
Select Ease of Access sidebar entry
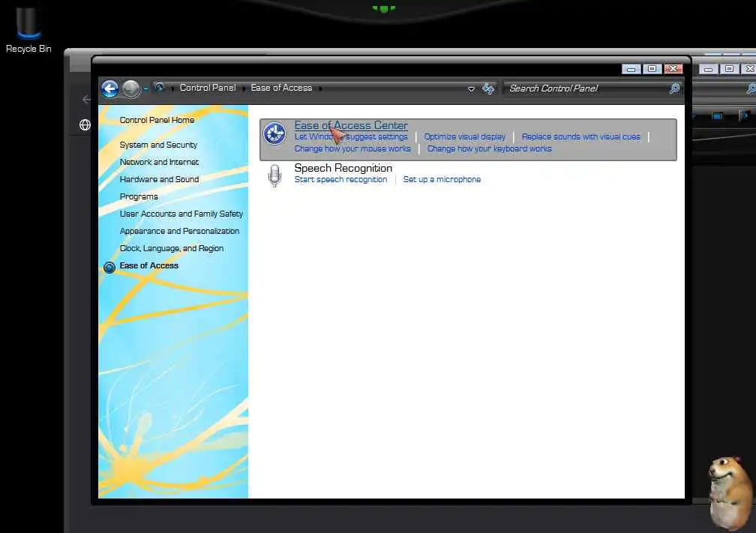[149, 265]
